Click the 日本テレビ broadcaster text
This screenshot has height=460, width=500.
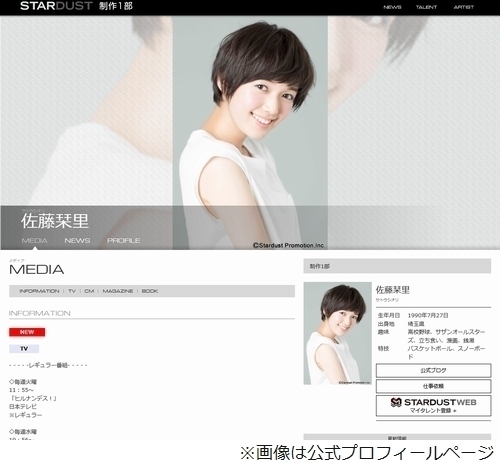click(x=23, y=407)
